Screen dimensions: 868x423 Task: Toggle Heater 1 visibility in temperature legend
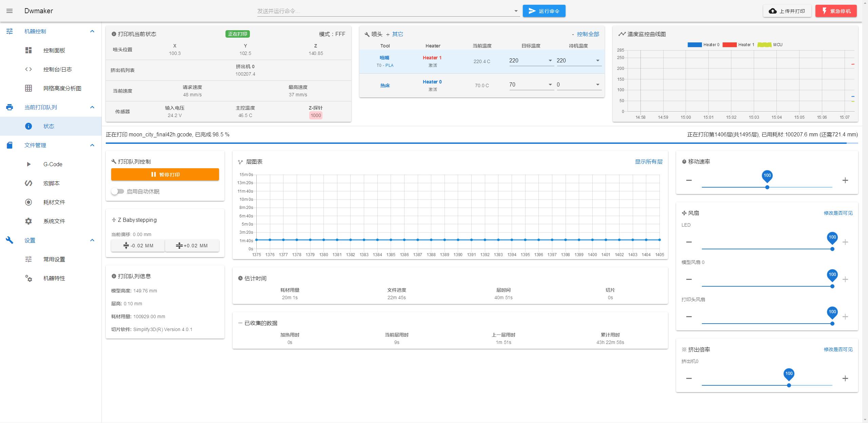[738, 45]
